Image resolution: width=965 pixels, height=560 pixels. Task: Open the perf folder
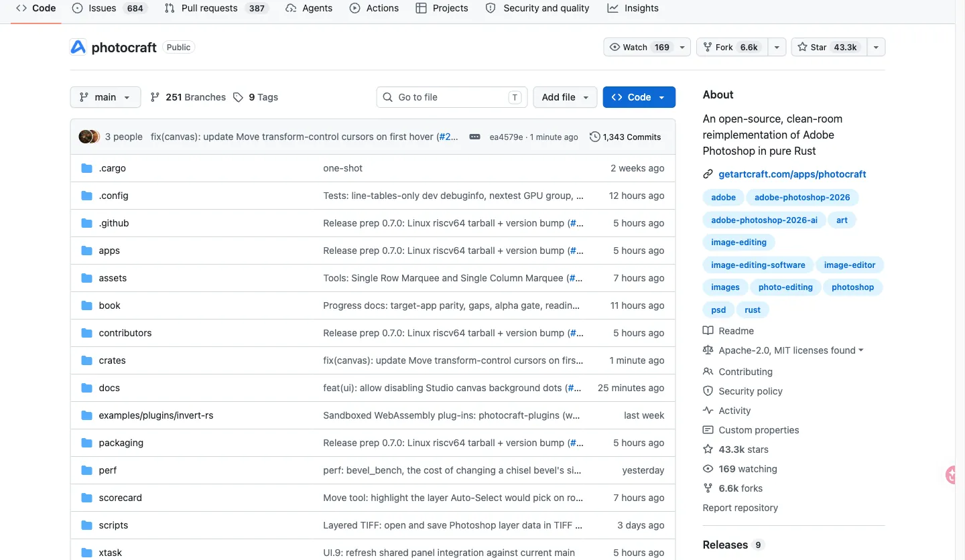[107, 470]
